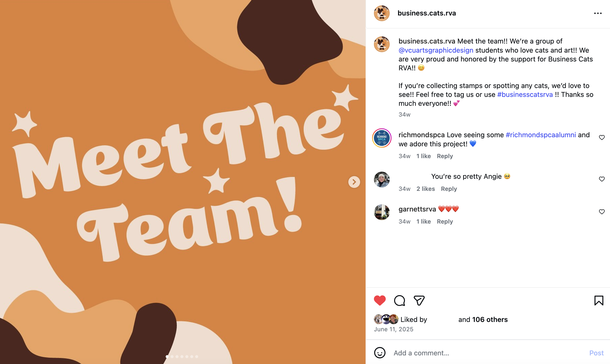Open business.cats.rva header avatar
Screen dimensions: 610x364
point(382,13)
